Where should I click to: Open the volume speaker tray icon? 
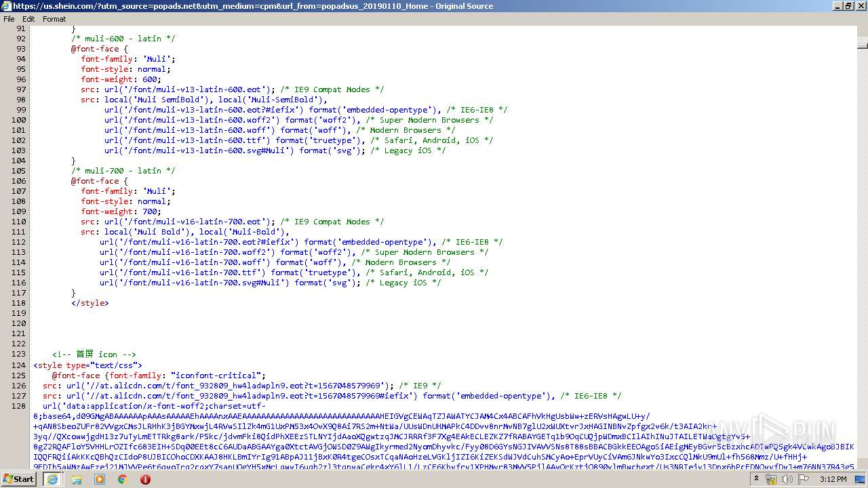pos(787,479)
